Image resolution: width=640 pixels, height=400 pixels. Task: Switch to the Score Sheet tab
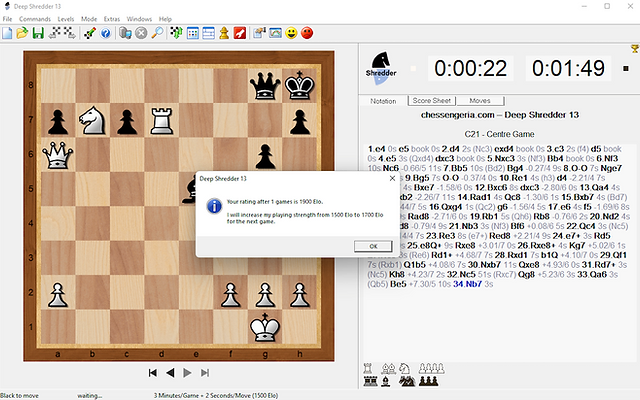432,100
